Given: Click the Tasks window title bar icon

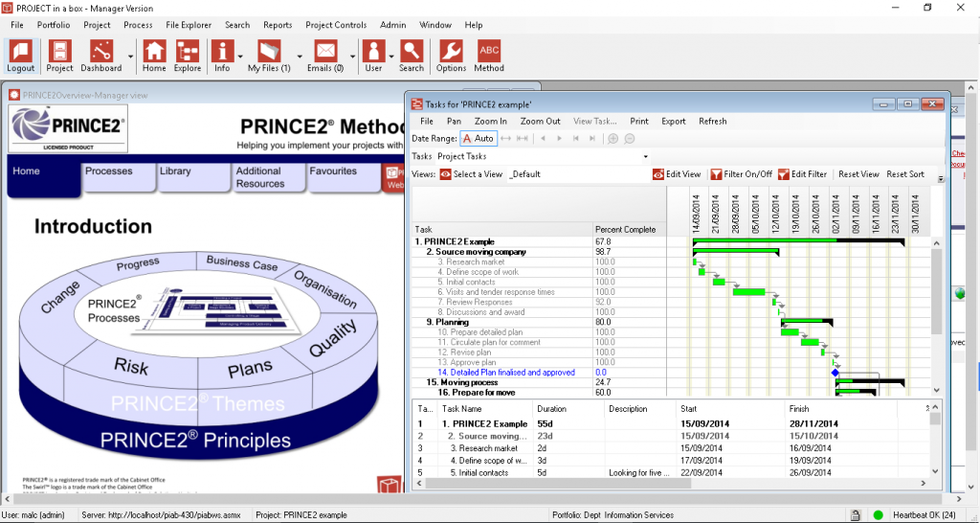Looking at the screenshot, I should coord(417,104).
